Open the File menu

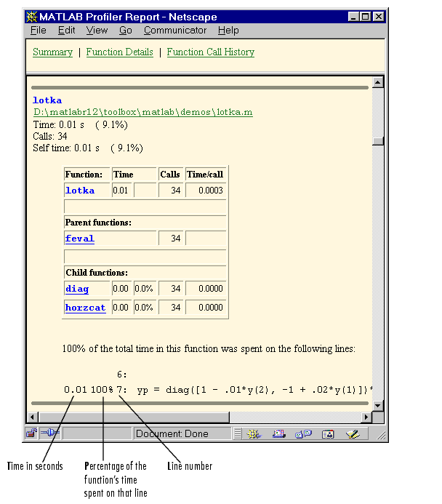39,31
